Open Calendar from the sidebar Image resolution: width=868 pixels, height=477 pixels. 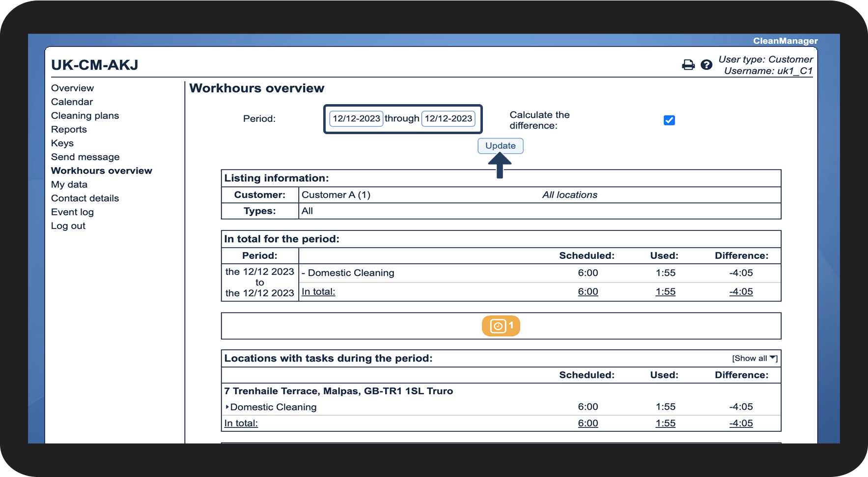[72, 102]
